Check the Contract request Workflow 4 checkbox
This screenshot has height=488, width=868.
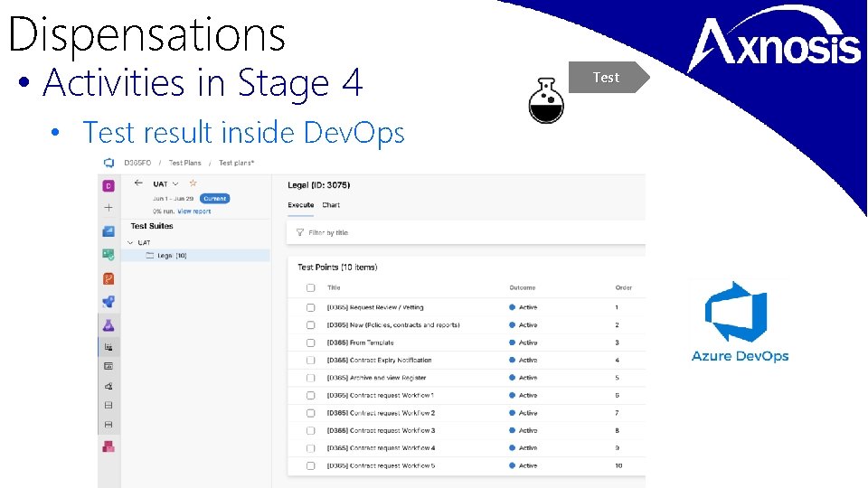(310, 448)
